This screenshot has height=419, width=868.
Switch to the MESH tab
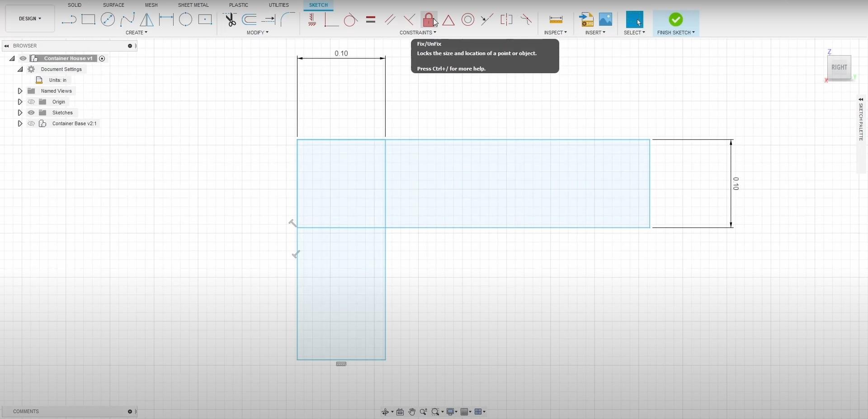(x=151, y=5)
